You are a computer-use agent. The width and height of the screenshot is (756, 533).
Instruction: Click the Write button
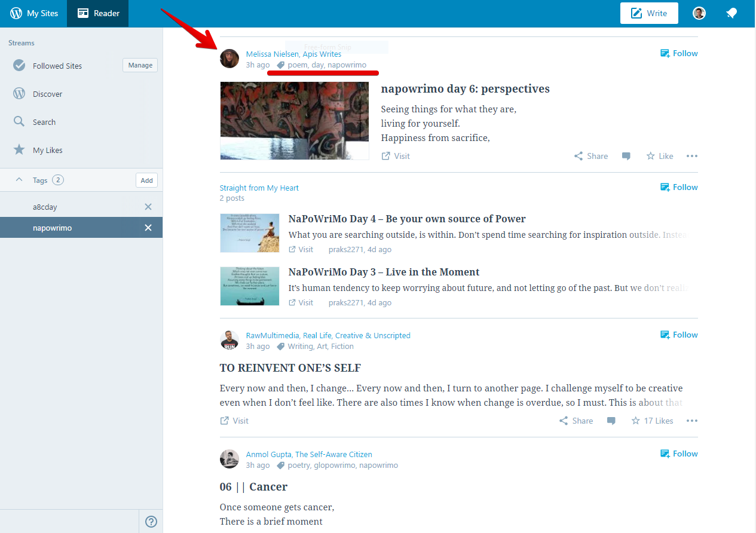[649, 13]
